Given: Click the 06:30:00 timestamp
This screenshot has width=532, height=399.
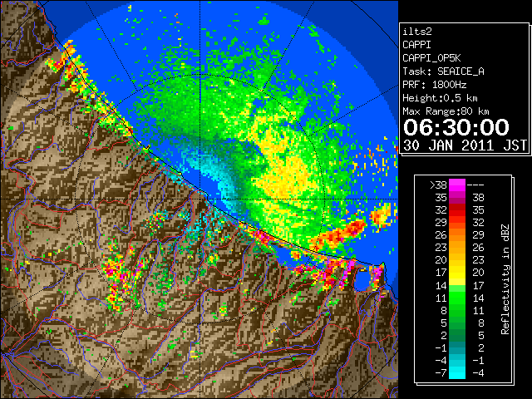Looking at the screenshot, I should coord(456,127).
